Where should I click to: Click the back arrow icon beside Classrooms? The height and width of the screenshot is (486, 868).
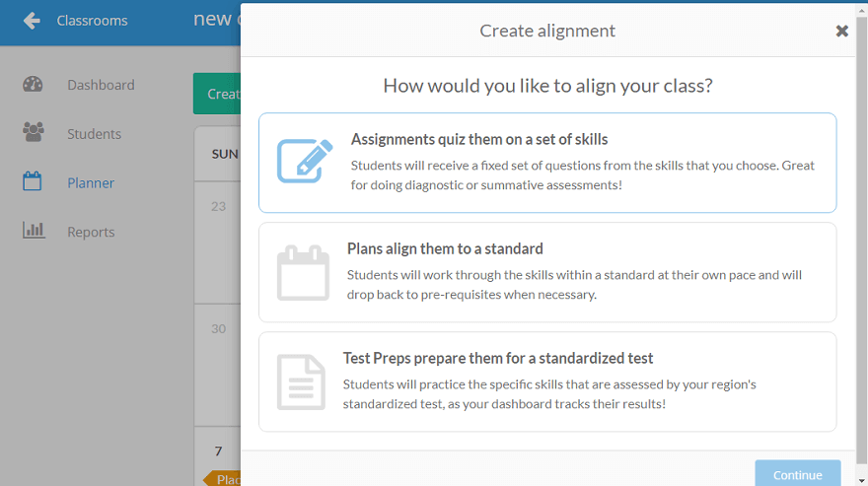click(x=32, y=21)
